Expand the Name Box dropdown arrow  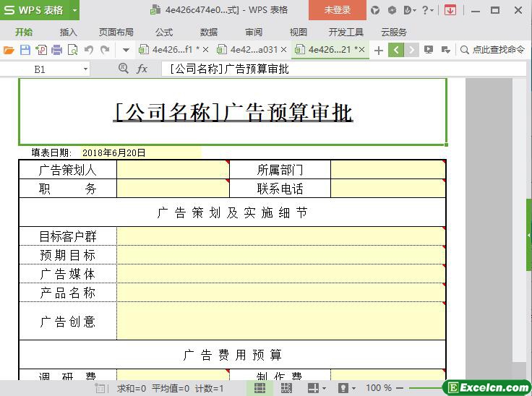point(85,69)
